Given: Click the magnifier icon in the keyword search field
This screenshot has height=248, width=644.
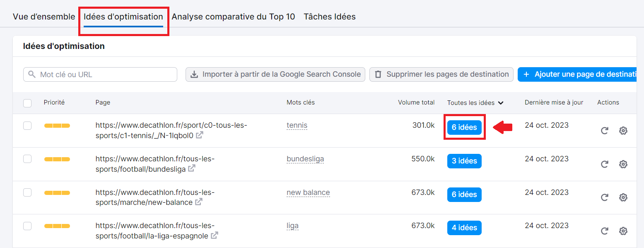Looking at the screenshot, I should pos(31,74).
